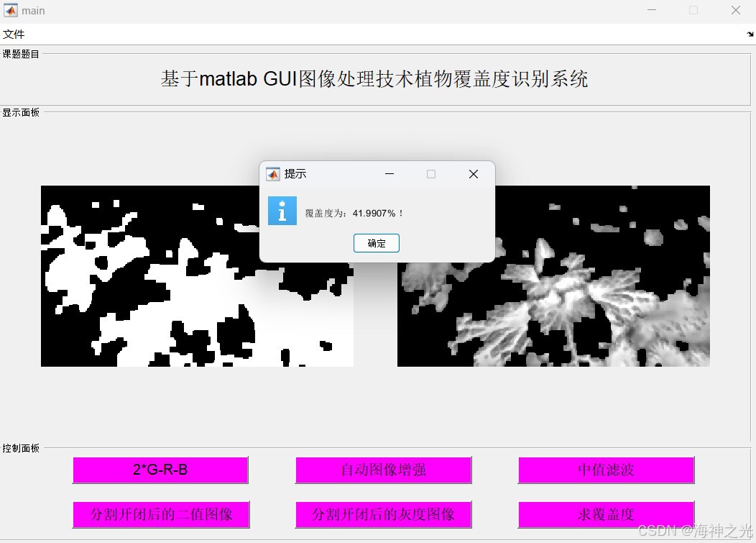Viewport: 756px width, 543px height.
Task: Click the 提示 dialog title text
Action: pyautogui.click(x=295, y=174)
